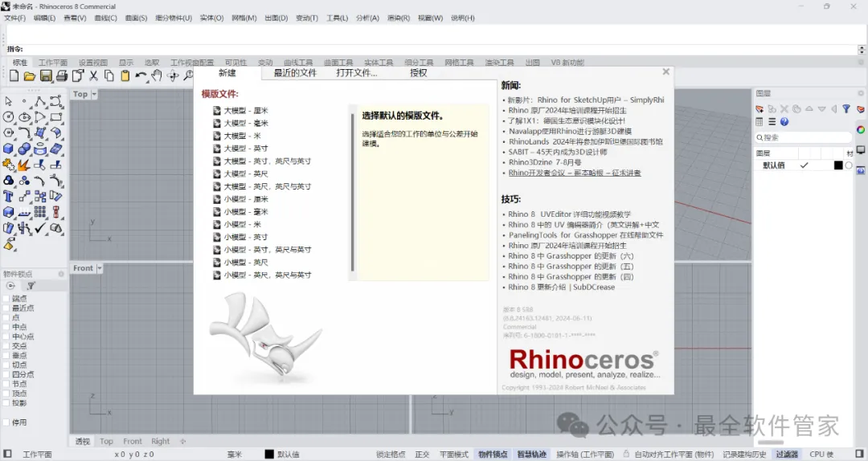Screen dimensions: 868x461
Task: Click the material circle of 默认值 layer
Action: click(x=849, y=165)
